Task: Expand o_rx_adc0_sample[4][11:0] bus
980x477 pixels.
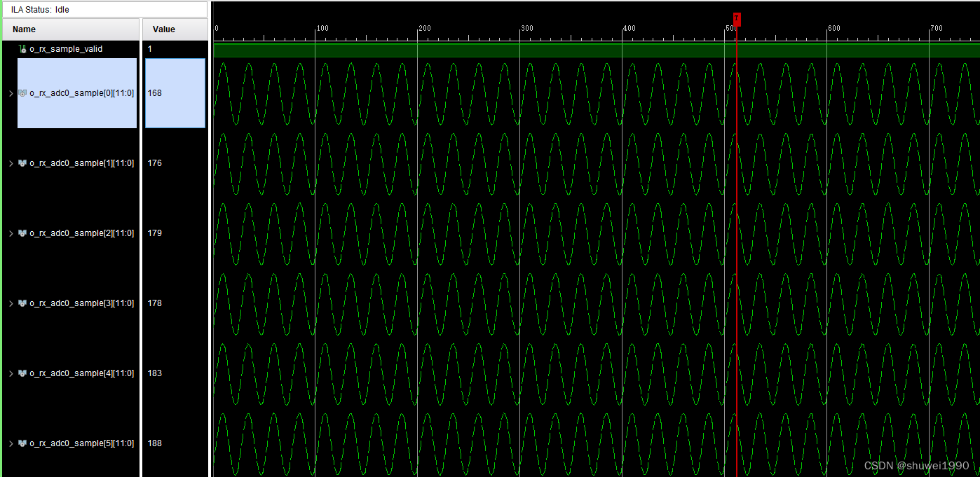Action: tap(11, 373)
